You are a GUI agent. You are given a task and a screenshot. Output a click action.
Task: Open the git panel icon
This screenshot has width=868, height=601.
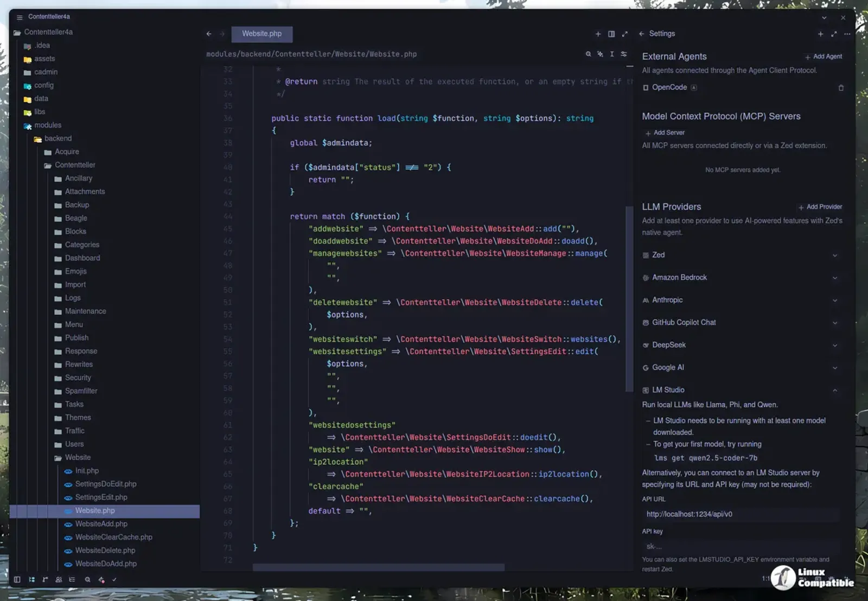45,579
